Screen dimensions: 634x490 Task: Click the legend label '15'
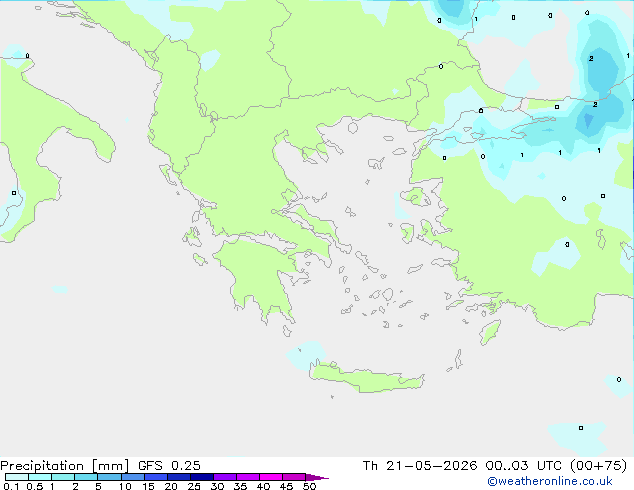click(x=148, y=486)
